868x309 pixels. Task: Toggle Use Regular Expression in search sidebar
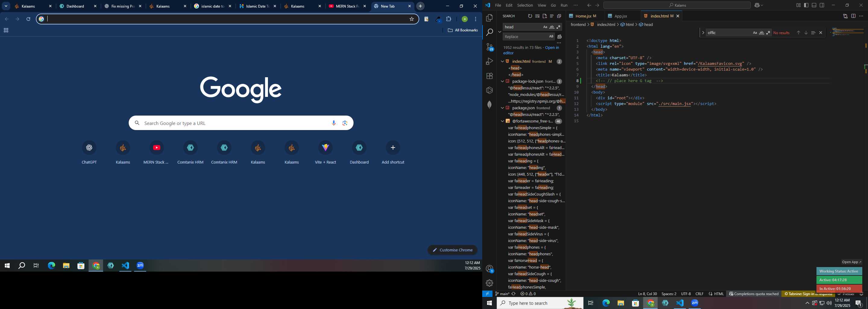pyautogui.click(x=558, y=27)
